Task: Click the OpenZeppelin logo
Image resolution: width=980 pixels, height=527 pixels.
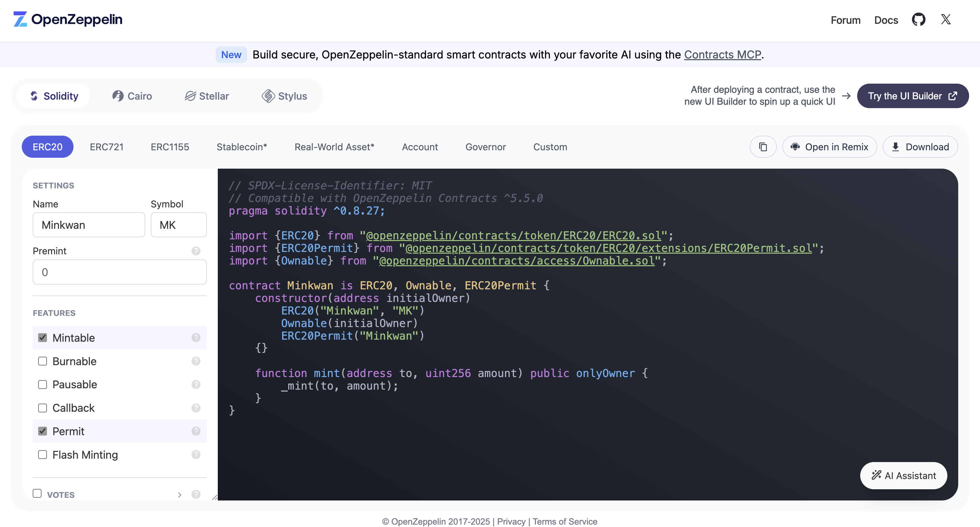Action: pos(68,19)
